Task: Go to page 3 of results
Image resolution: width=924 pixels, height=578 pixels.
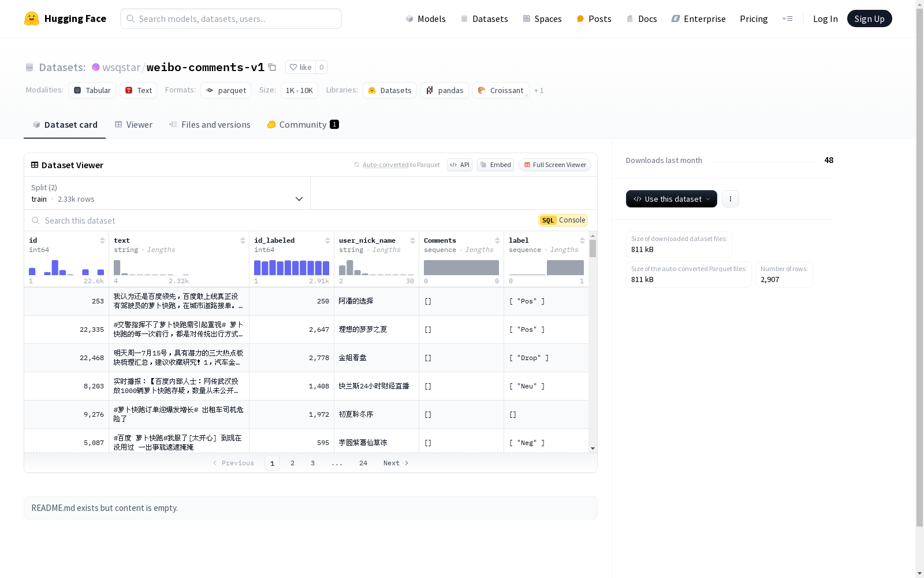Action: click(x=313, y=463)
